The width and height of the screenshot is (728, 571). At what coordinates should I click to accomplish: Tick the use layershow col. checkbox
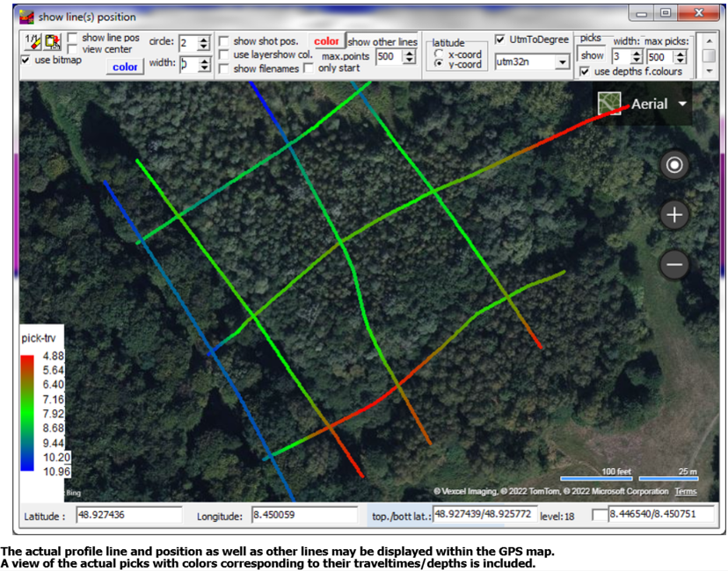tap(224, 54)
